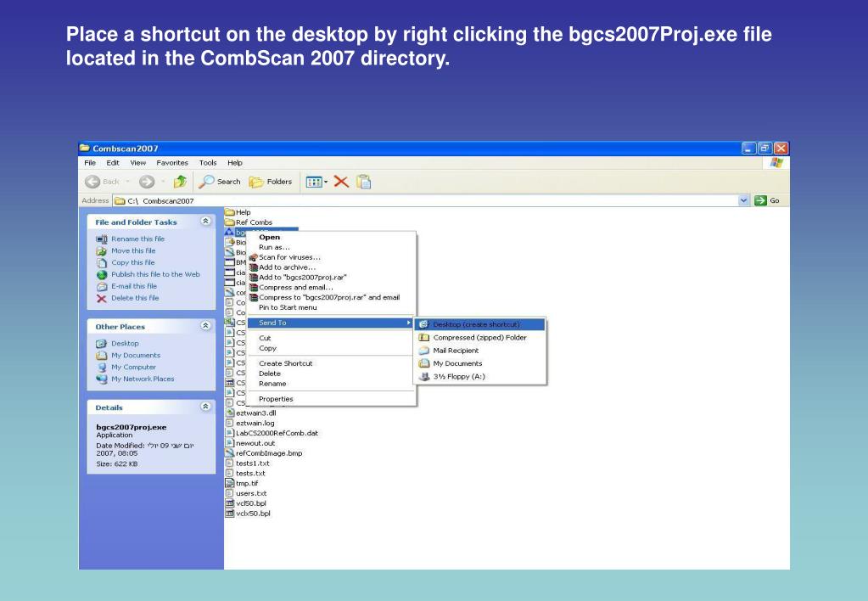Click the Back arrow icon
Image resolution: width=868 pixels, height=601 pixels.
point(92,182)
